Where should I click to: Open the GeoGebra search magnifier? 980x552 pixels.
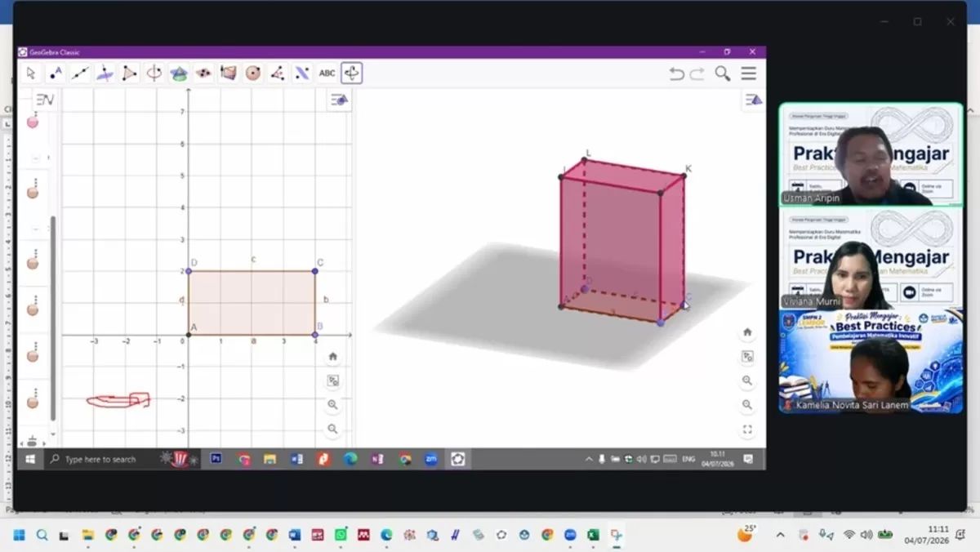coord(723,74)
